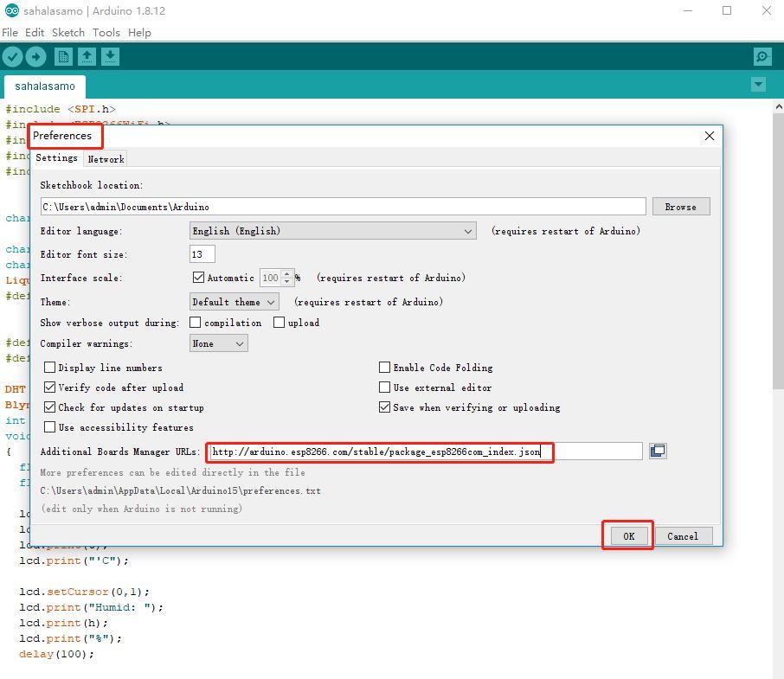Image resolution: width=784 pixels, height=679 pixels.
Task: Select the Settings tab
Action: [x=56, y=158]
